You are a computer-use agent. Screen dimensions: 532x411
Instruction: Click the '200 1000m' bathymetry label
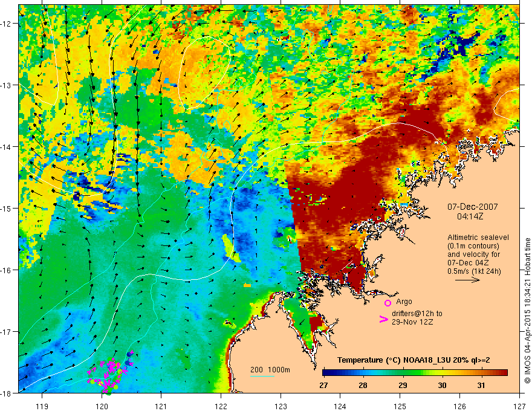270,370
